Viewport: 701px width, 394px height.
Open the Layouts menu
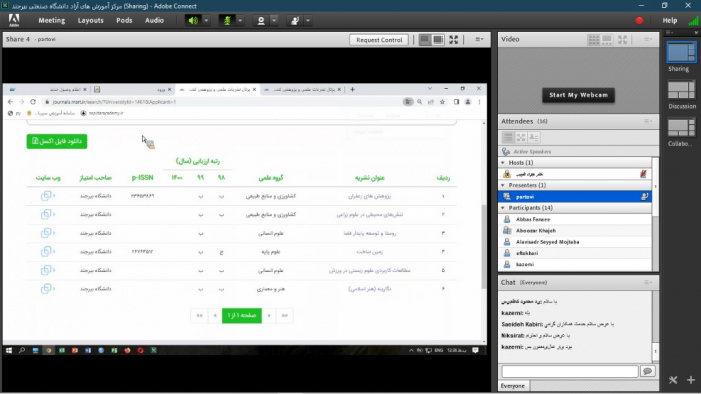(x=90, y=21)
